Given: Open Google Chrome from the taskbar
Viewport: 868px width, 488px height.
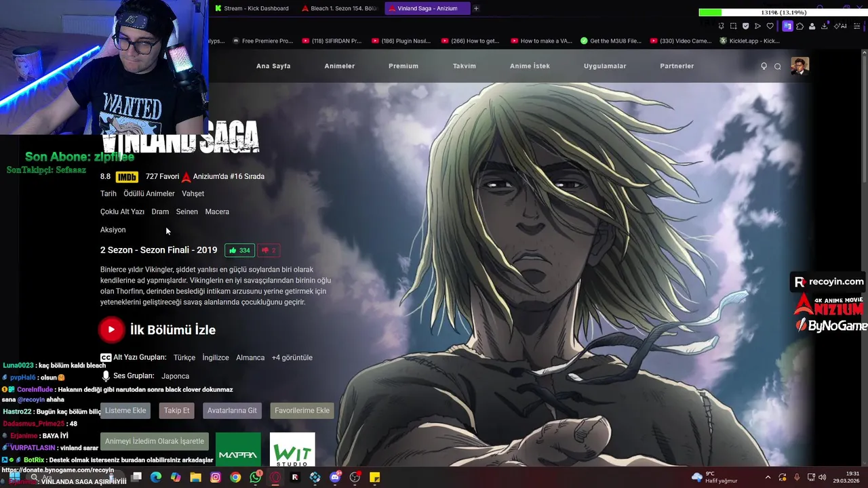Looking at the screenshot, I should pyautogui.click(x=235, y=477).
